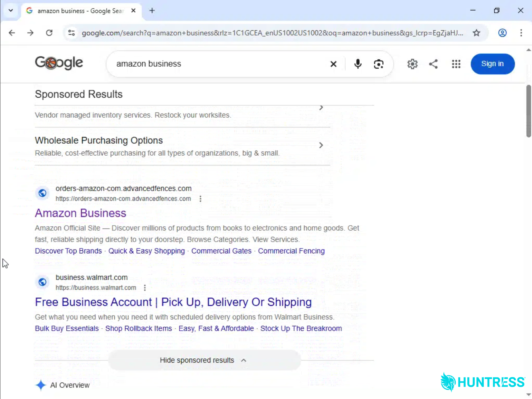
Task: Open options for the business.walmart.com result
Action: (x=145, y=288)
